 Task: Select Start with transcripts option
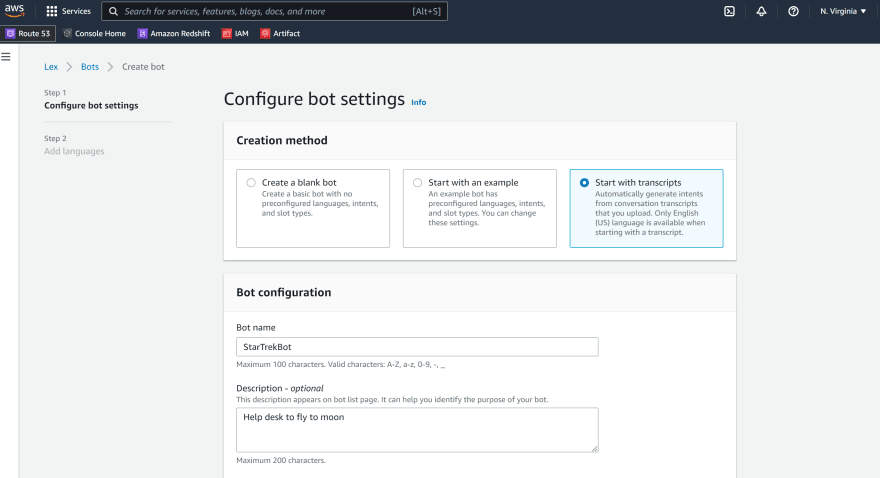(584, 182)
